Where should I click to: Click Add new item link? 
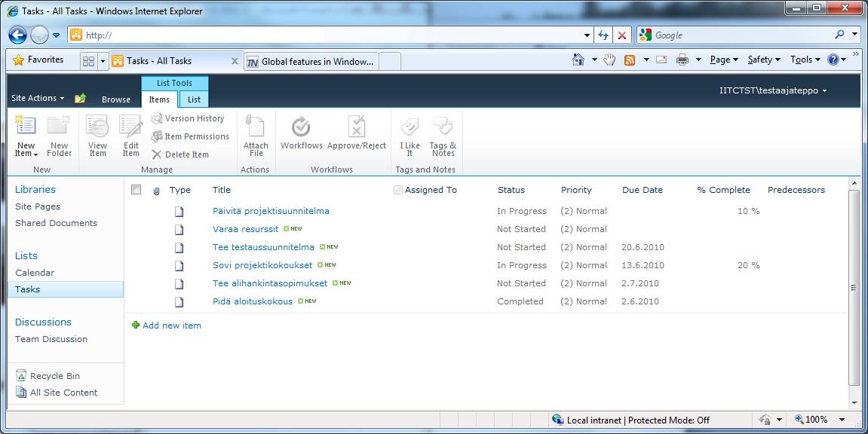click(172, 325)
